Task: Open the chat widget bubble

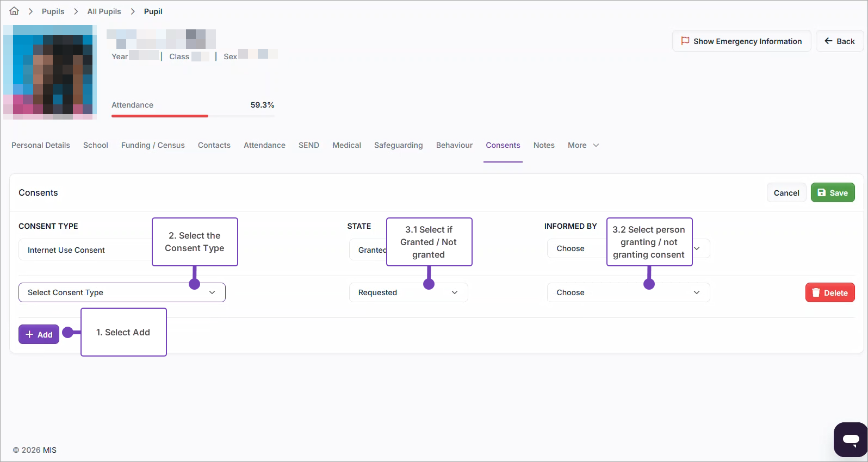Action: (x=851, y=439)
